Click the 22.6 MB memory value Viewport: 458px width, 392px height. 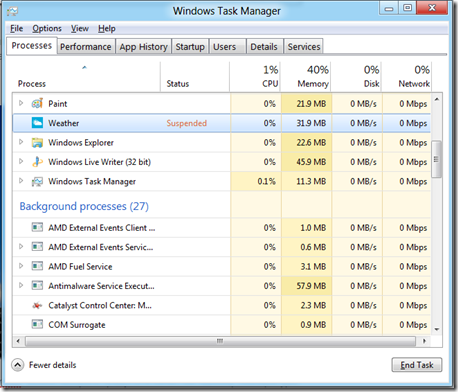(x=311, y=143)
